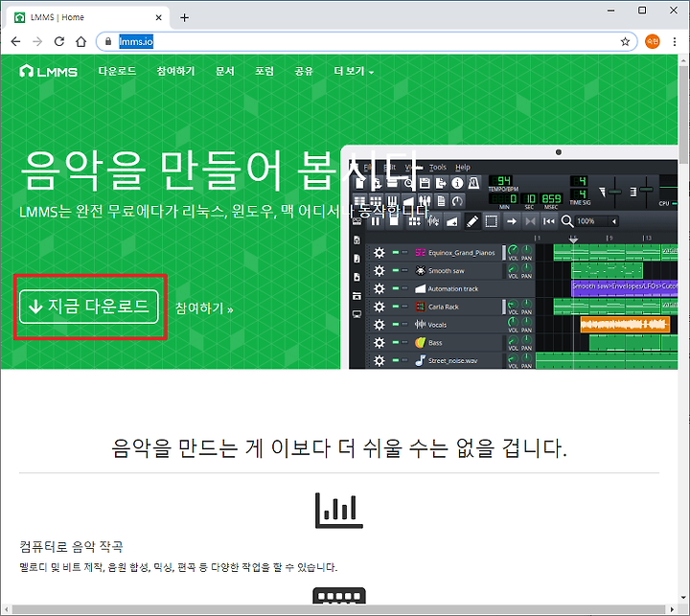Select the pencil Draw mode tool
The image size is (690, 616).
(471, 221)
